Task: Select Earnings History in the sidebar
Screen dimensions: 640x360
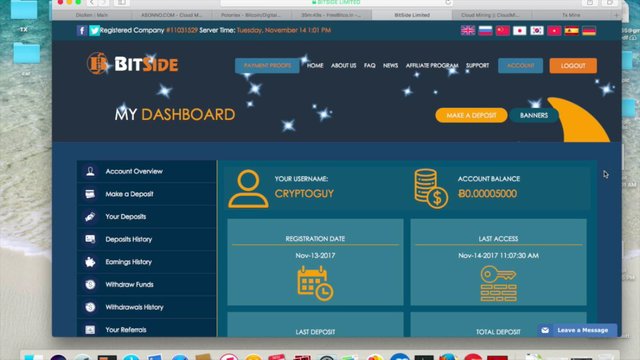Action: click(147, 262)
